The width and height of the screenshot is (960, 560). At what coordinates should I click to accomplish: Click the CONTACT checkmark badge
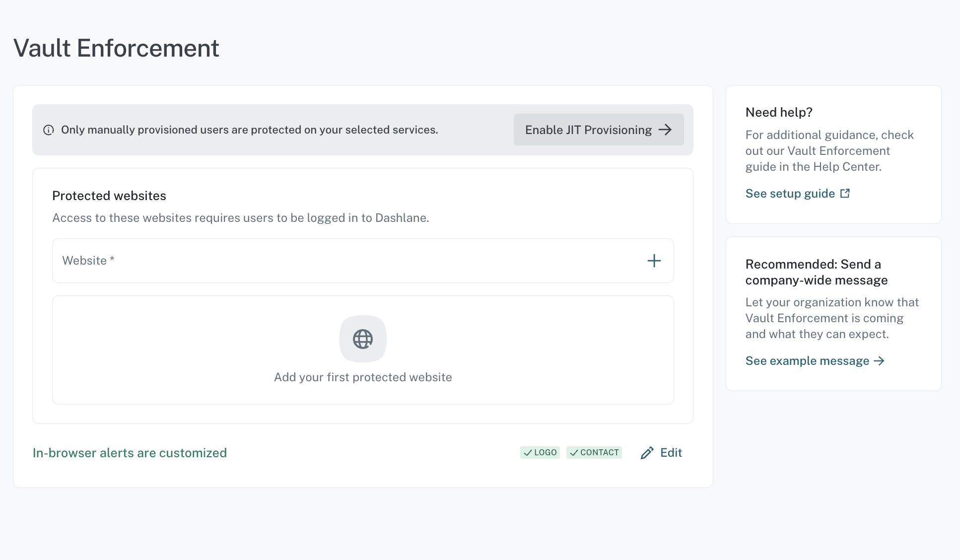pyautogui.click(x=594, y=453)
